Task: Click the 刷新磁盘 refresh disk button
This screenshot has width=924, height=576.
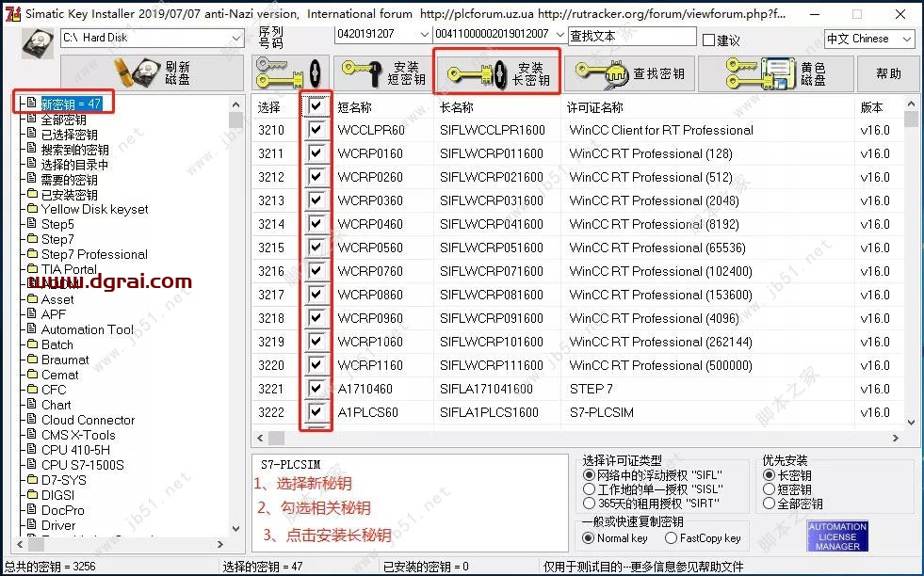Action: [153, 73]
